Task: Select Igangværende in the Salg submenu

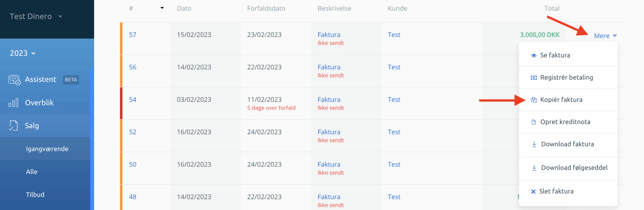Action: tap(47, 149)
